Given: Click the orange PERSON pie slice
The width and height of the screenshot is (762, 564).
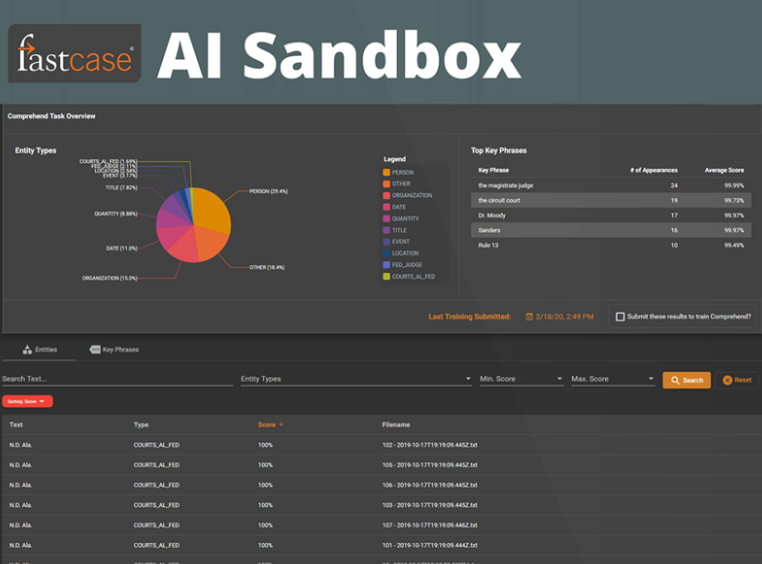Looking at the screenshot, I should 211,209.
